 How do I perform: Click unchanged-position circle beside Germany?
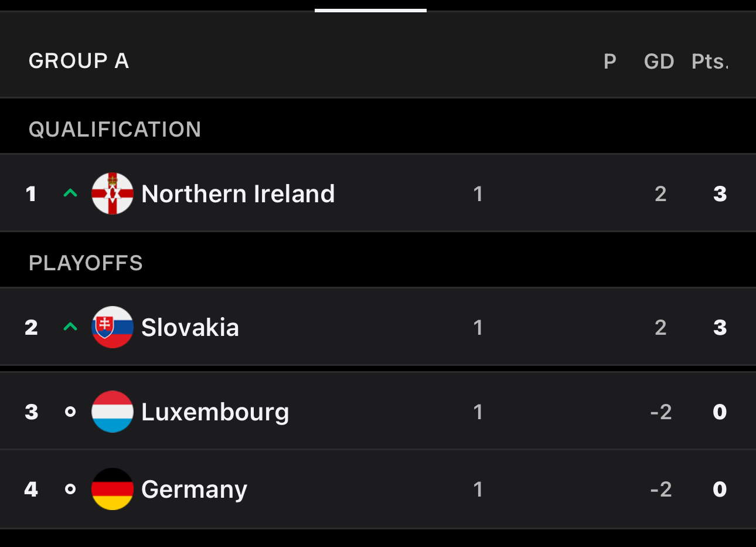tap(70, 489)
